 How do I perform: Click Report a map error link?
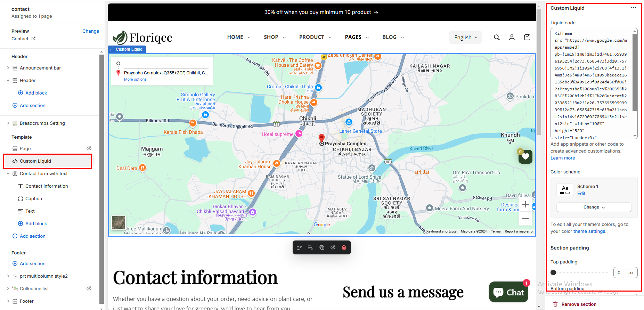click(x=519, y=231)
